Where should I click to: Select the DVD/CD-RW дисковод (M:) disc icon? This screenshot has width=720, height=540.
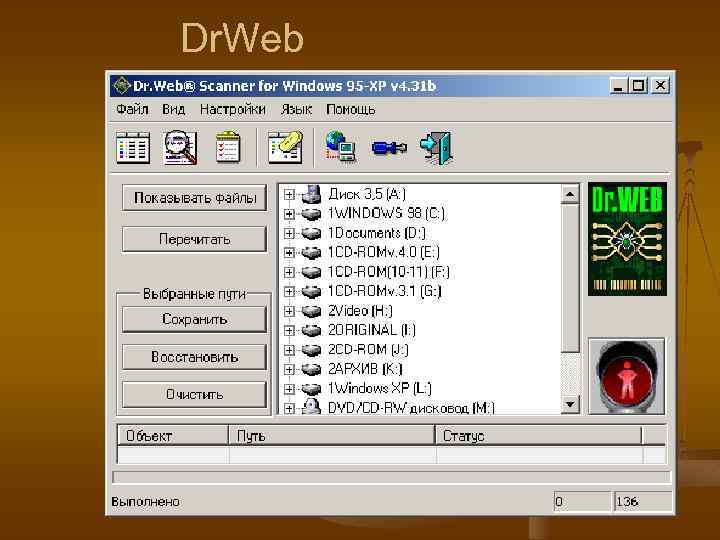click(311, 407)
